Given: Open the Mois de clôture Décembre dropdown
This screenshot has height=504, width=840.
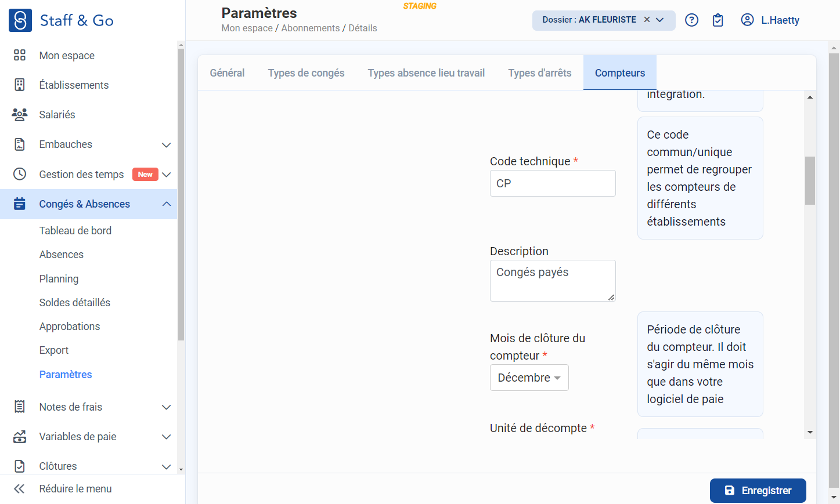Looking at the screenshot, I should tap(529, 378).
